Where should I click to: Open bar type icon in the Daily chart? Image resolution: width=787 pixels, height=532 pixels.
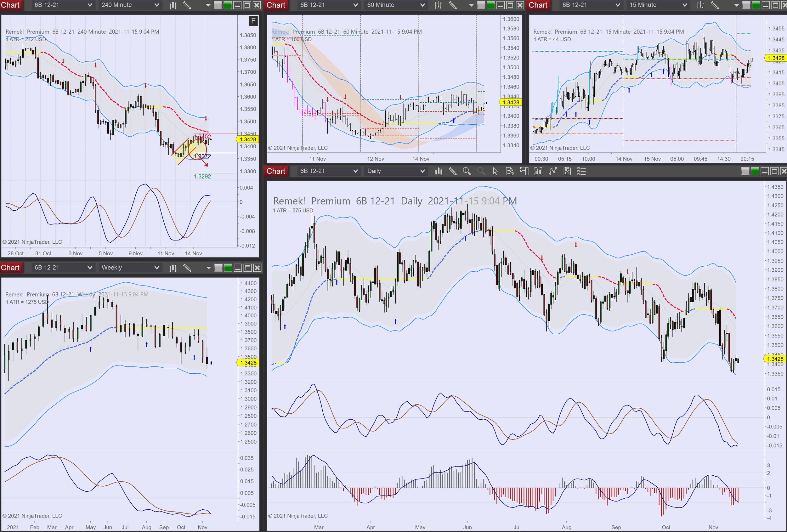[x=439, y=171]
